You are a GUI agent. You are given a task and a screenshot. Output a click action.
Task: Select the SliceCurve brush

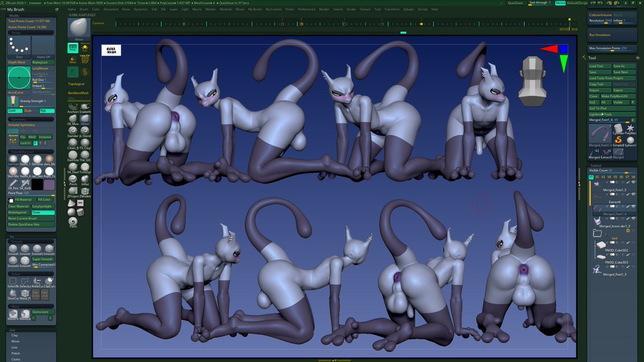[x=13, y=294]
